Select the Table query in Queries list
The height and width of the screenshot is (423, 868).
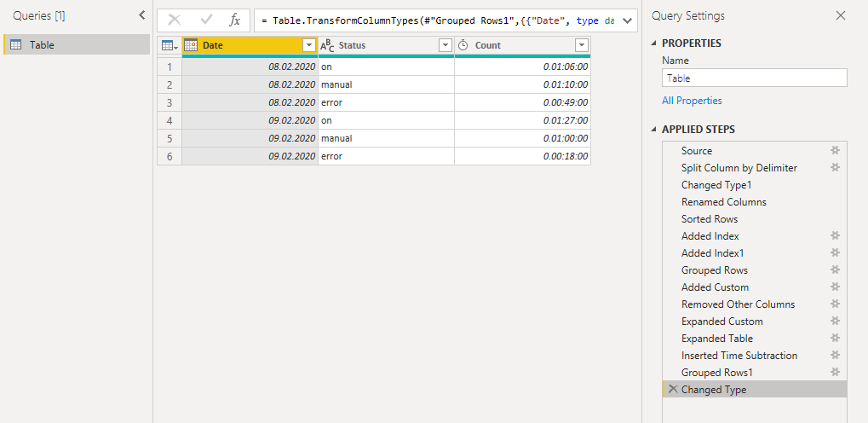[77, 45]
